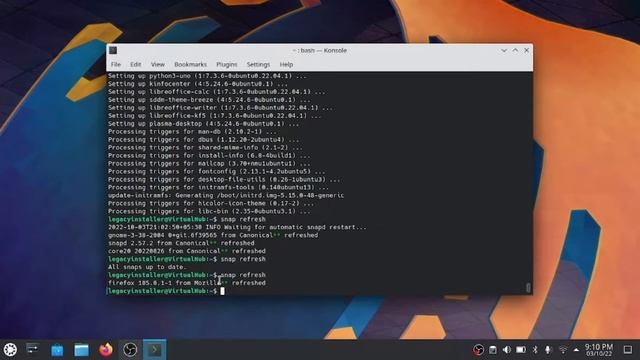Select the Konsole task in taskbar
640x360 pixels.
pos(154,350)
